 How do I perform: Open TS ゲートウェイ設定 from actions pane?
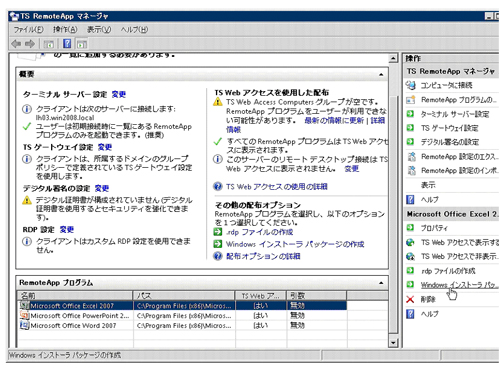coord(449,128)
